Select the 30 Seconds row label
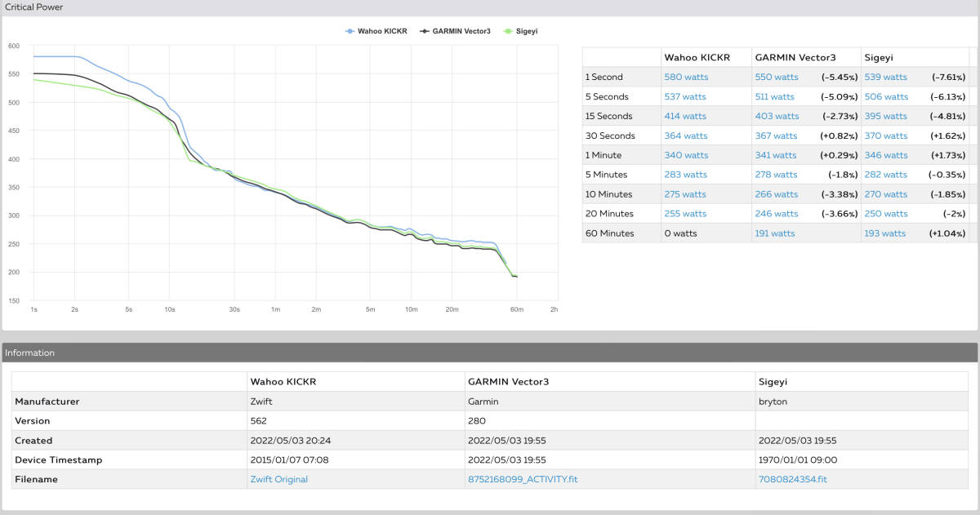The width and height of the screenshot is (980, 515). click(610, 135)
